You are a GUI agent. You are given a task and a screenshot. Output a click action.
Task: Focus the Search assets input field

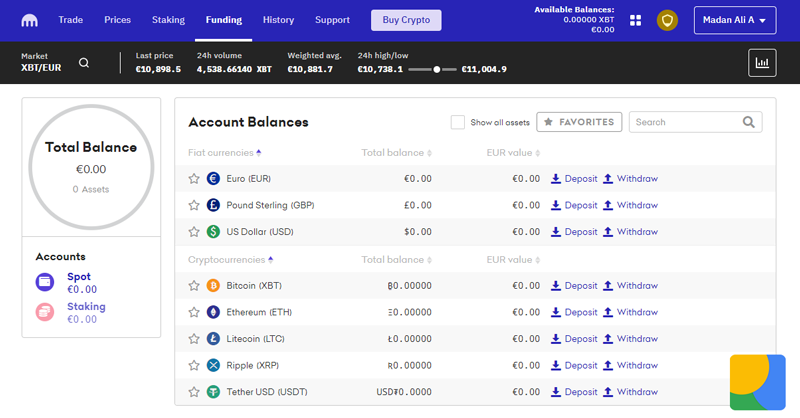(x=695, y=122)
